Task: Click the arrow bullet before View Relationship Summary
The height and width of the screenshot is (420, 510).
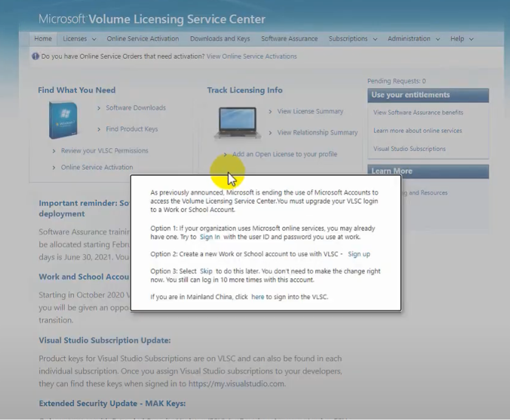Action: point(270,133)
